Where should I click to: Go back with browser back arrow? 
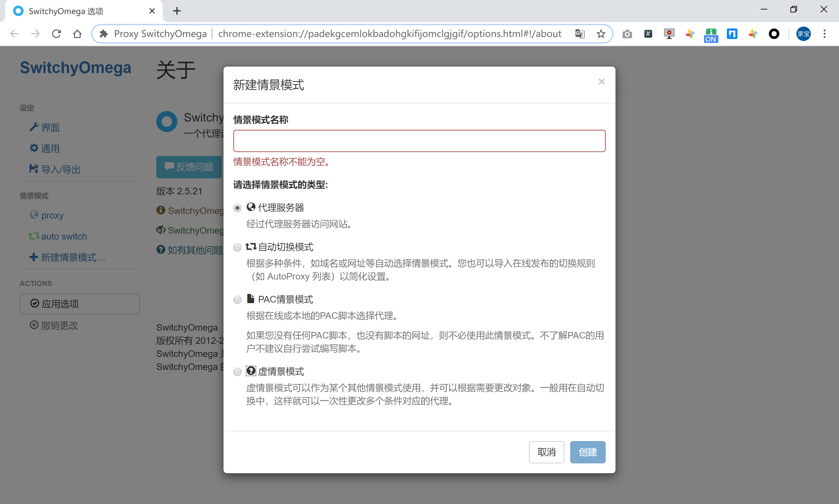14,34
